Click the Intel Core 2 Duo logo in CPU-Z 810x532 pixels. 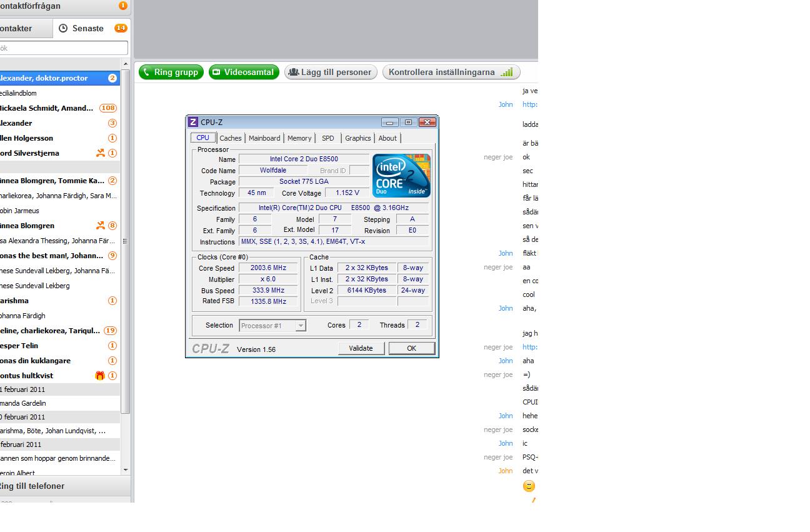[401, 176]
